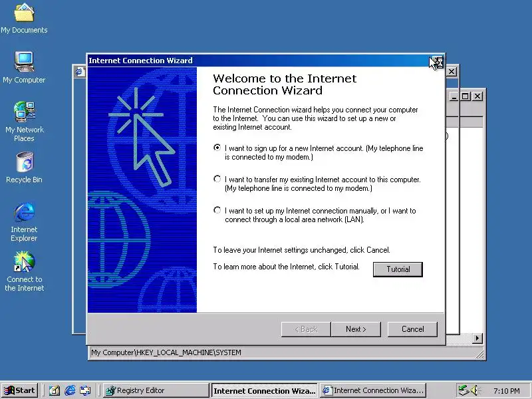This screenshot has width=532, height=399.
Task: Switch to Registry Editor taskbar button
Action: tap(156, 390)
